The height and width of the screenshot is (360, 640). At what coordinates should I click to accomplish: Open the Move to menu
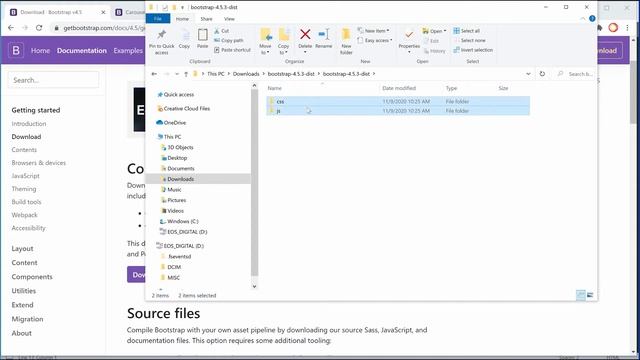coord(265,42)
